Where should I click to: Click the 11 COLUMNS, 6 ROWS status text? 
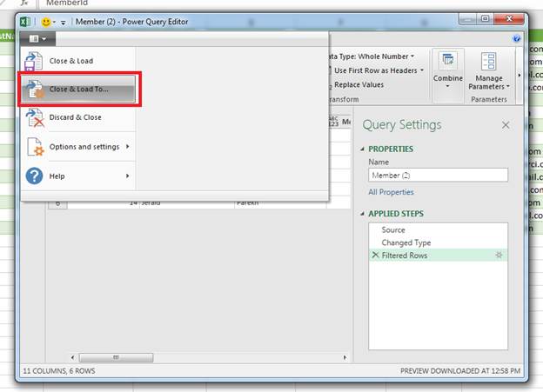coord(59,371)
